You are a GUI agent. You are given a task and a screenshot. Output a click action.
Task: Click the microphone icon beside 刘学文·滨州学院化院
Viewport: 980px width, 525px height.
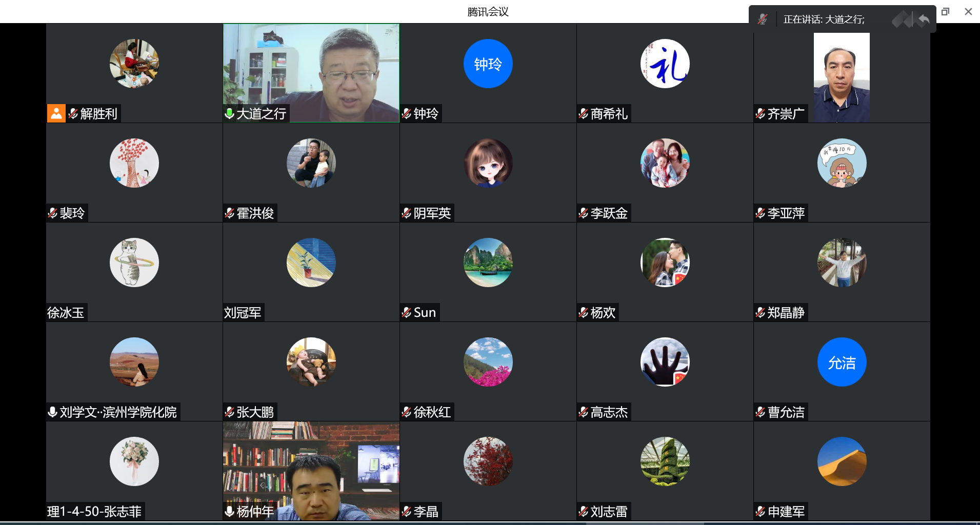(x=52, y=412)
